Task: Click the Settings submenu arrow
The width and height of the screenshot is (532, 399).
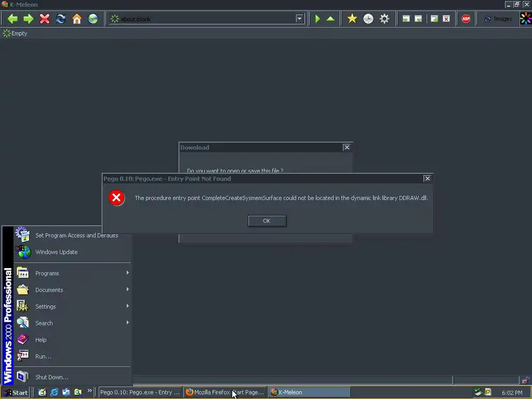Action: click(x=128, y=306)
